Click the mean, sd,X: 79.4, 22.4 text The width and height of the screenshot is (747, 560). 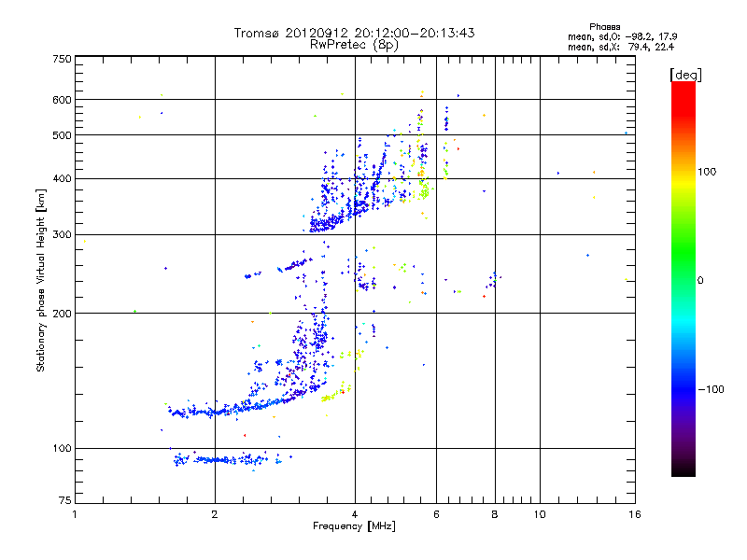pyautogui.click(x=621, y=47)
